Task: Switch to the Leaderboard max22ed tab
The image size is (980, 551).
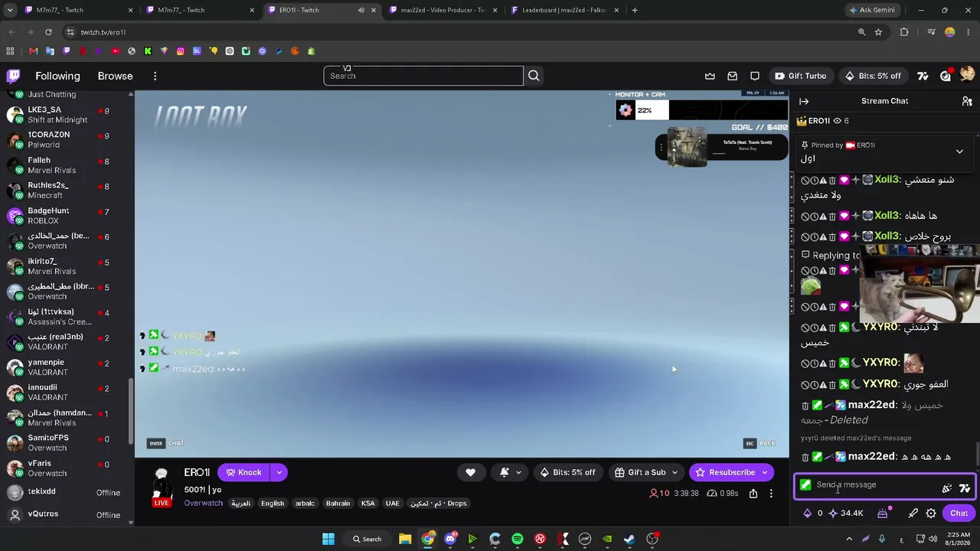Action: tap(565, 10)
